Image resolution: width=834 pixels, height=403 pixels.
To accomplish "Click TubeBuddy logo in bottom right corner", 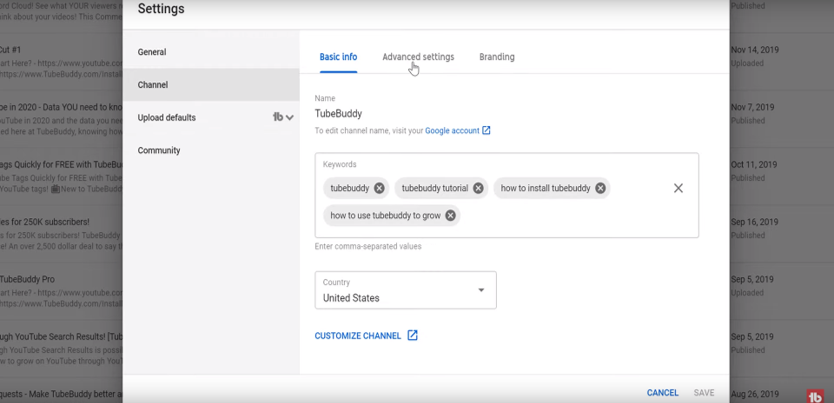I will (x=815, y=396).
